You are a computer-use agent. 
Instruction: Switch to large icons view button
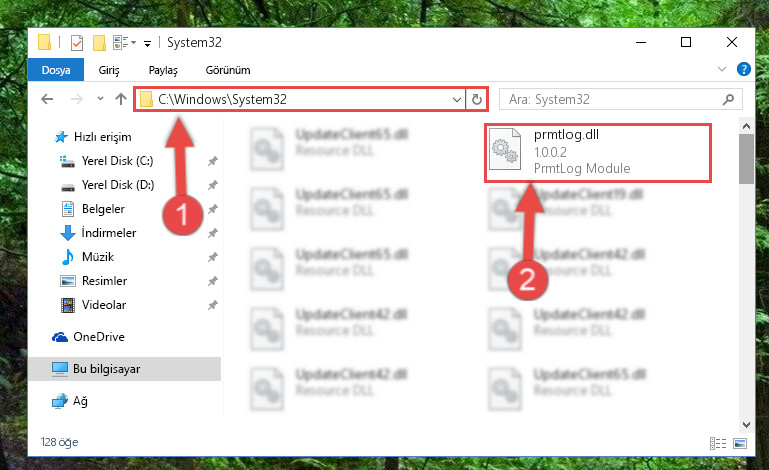click(x=740, y=444)
